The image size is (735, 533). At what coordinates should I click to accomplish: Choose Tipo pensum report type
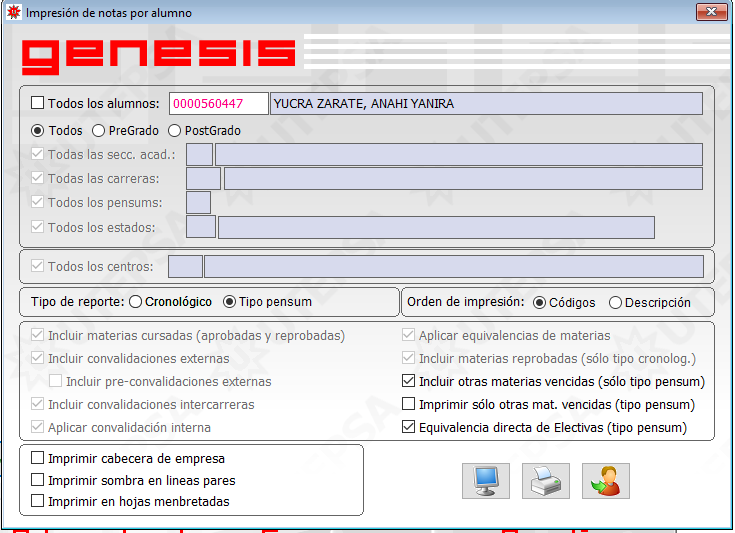(229, 302)
